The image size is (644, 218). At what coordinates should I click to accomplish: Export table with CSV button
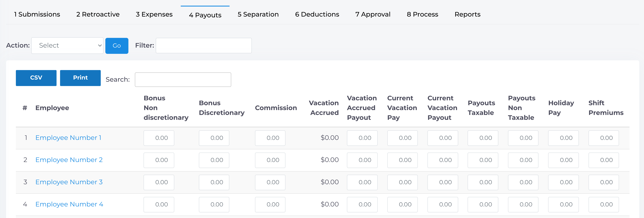tap(36, 78)
